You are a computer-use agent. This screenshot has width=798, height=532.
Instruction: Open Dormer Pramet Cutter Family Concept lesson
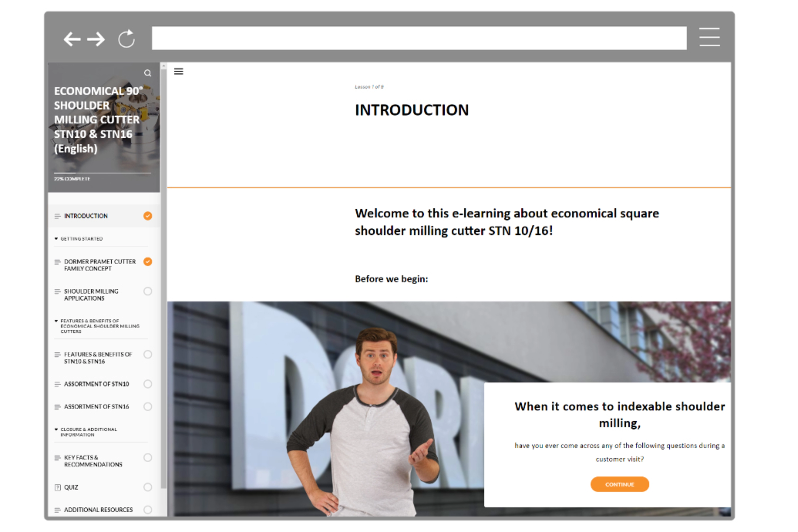pyautogui.click(x=100, y=265)
